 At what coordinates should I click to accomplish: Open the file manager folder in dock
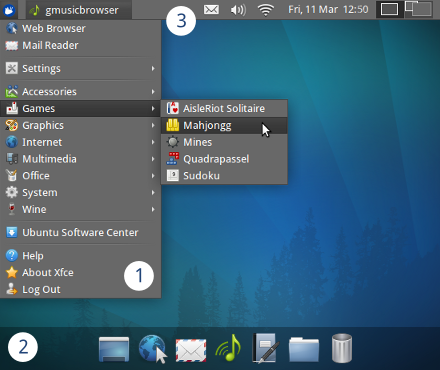pyautogui.click(x=304, y=349)
